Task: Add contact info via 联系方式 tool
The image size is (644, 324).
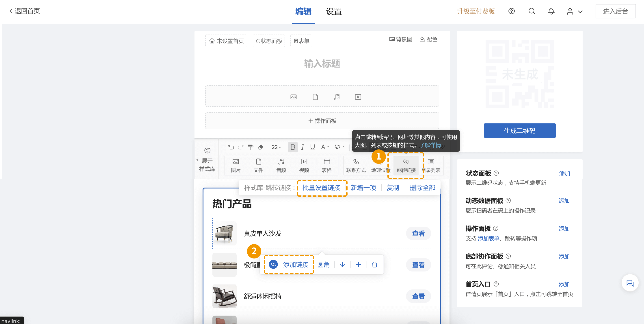Action: tap(356, 165)
